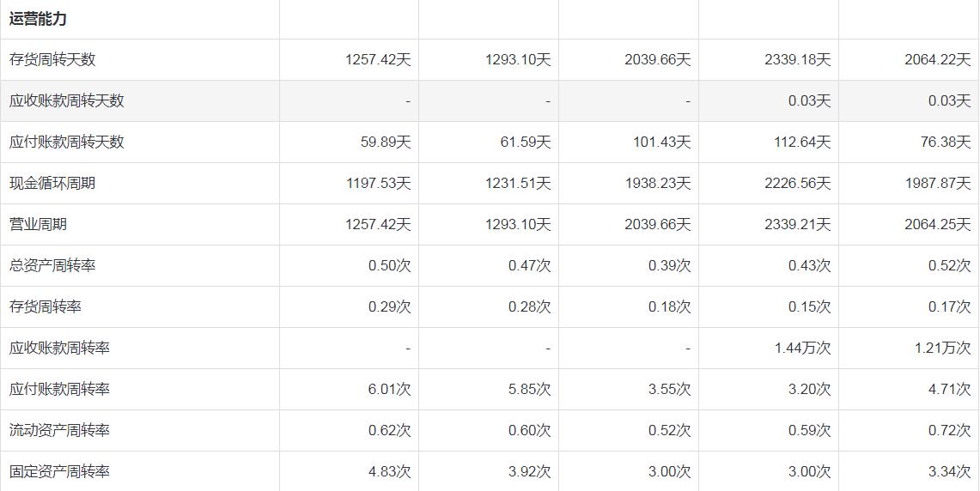Click the 应收账款周转天数 row label

point(67,100)
